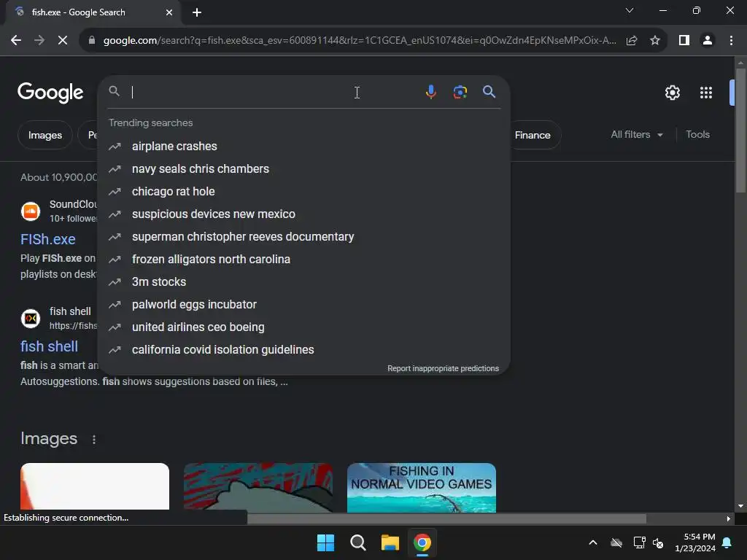Open Windows taskbar search
Screen dimensions: 747x560
pos(357,542)
